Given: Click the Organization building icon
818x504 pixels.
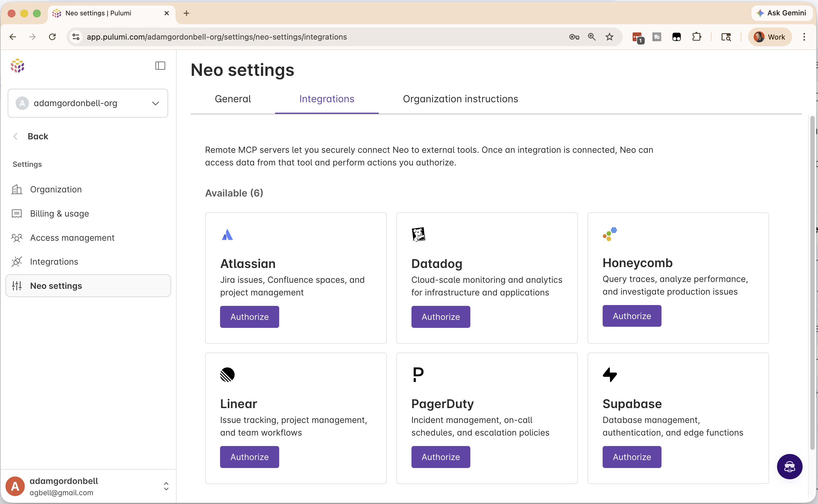Looking at the screenshot, I should point(17,189).
